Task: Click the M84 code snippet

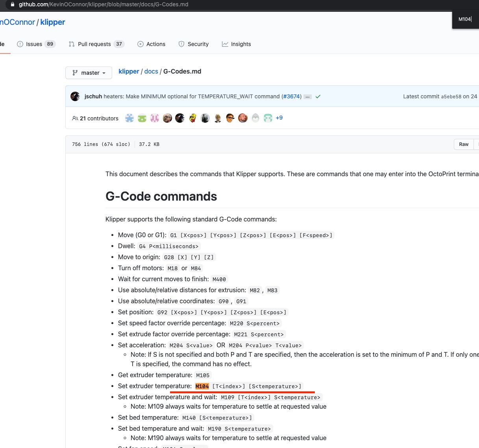Action: pyautogui.click(x=196, y=268)
